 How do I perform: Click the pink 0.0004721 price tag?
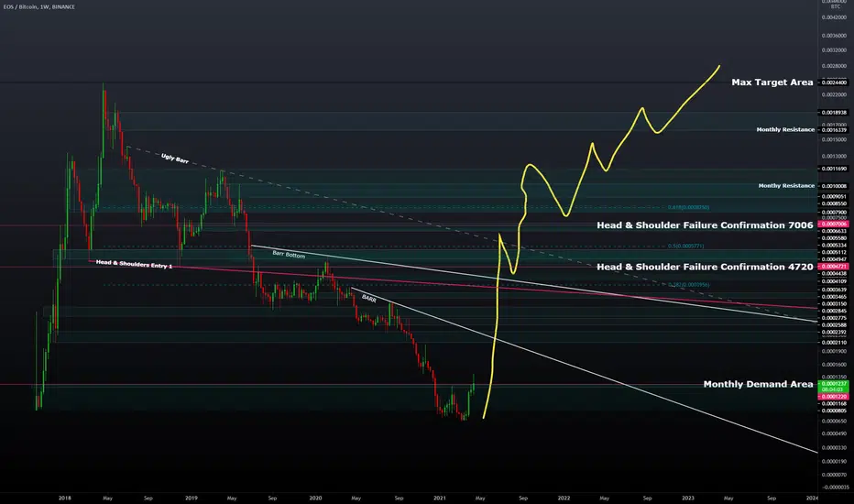coord(834,267)
